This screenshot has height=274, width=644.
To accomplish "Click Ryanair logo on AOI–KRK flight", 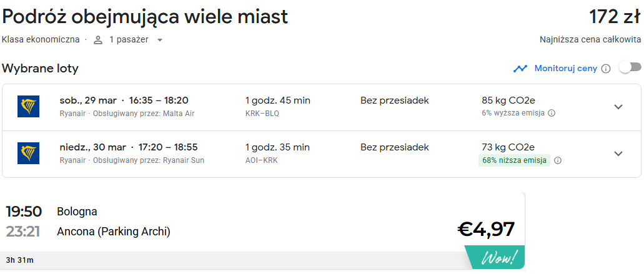I will [x=28, y=154].
